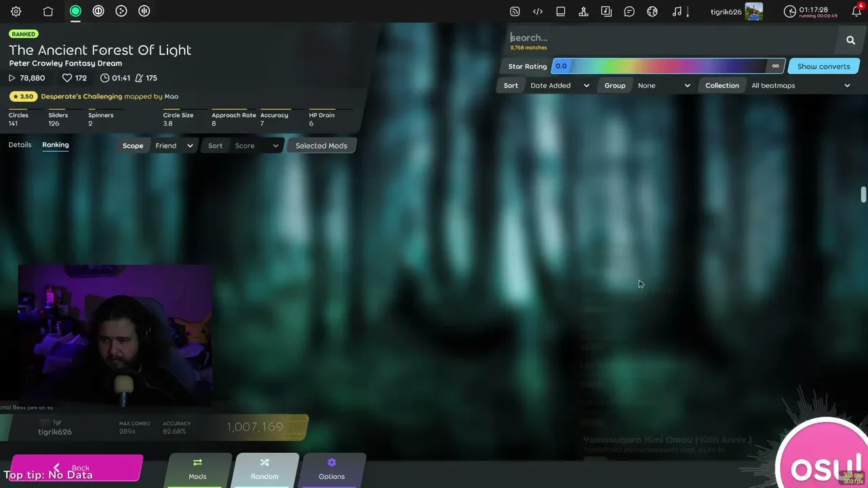
Task: Click the Star Rating upper infinity handle
Action: point(776,66)
